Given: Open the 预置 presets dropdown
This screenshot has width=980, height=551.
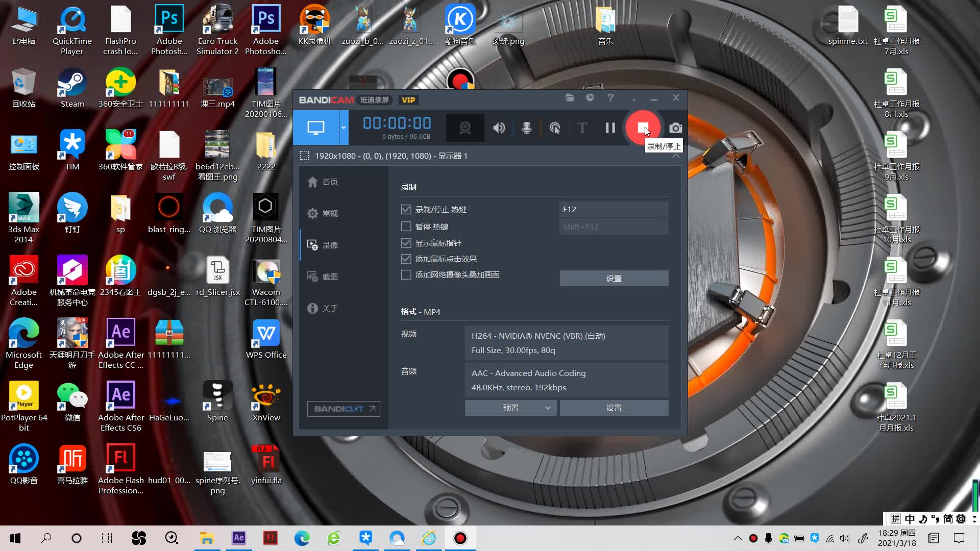Looking at the screenshot, I should click(x=510, y=408).
